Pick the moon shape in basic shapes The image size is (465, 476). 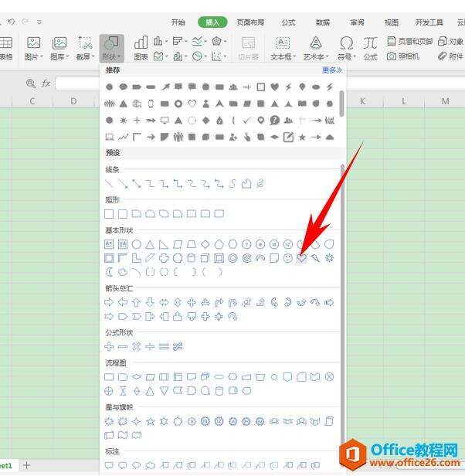[x=109, y=272]
